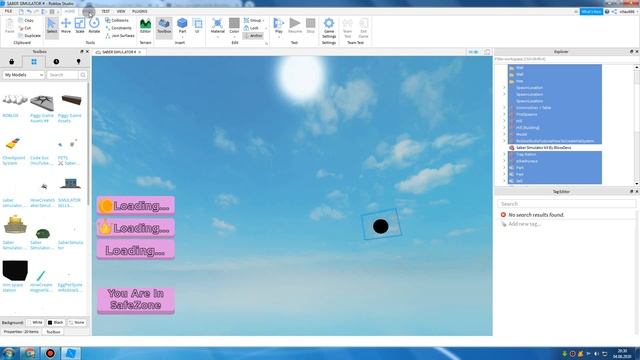Viewport: 640px width, 360px height.
Task: Click the Play test button
Action: coord(278,26)
